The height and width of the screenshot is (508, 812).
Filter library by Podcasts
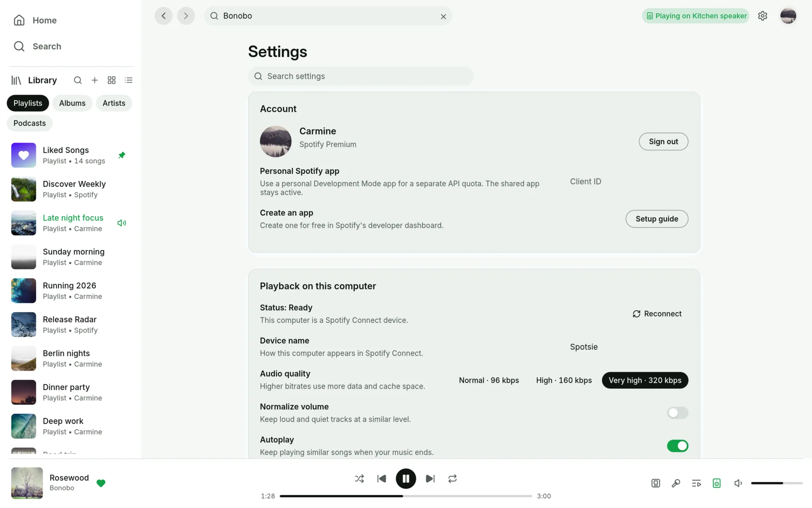click(x=29, y=123)
